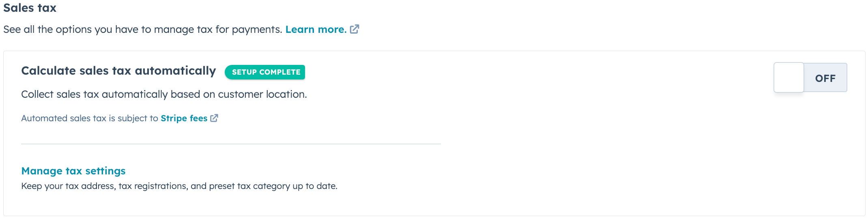Click the horizontal divider above Manage tax settings

pyautogui.click(x=231, y=144)
